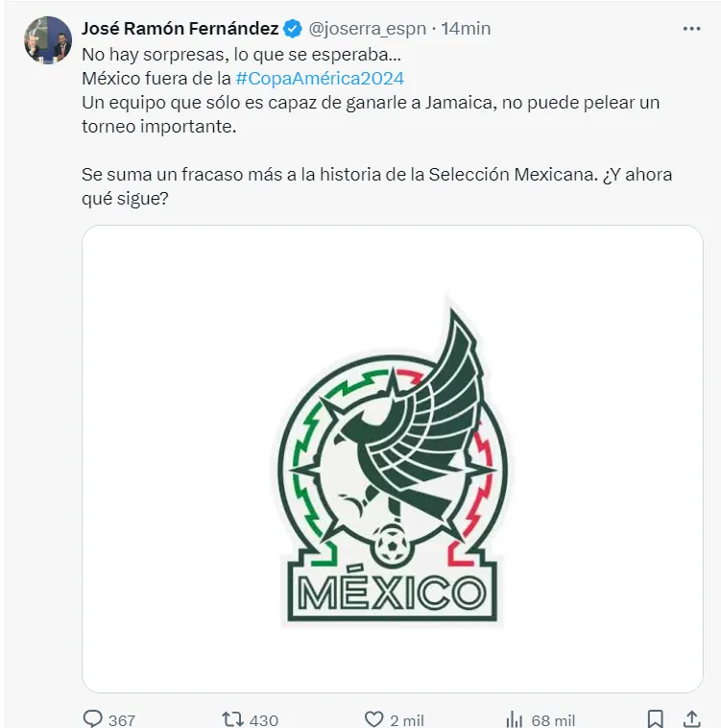Click the blue verified badge
The width and height of the screenshot is (721, 728).
click(x=294, y=29)
